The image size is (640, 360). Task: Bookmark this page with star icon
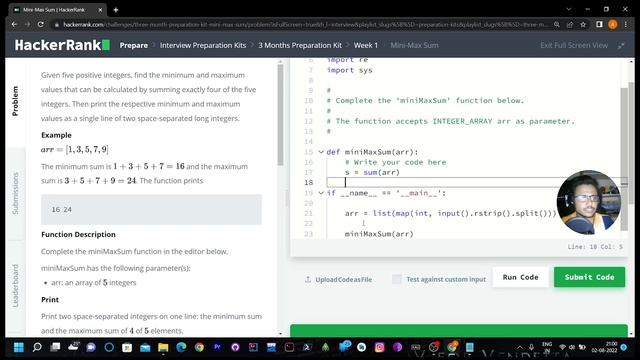click(x=583, y=24)
